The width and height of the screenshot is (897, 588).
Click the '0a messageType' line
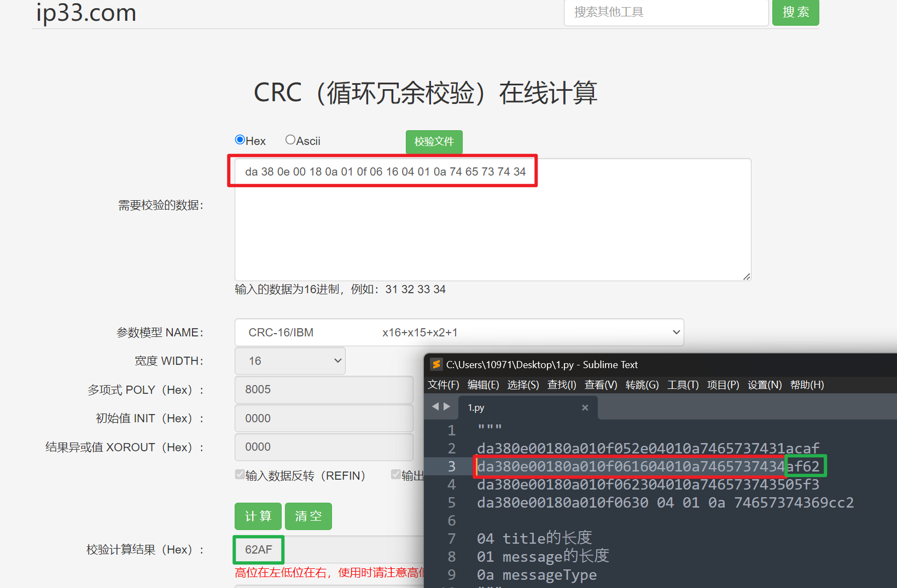tap(537, 575)
